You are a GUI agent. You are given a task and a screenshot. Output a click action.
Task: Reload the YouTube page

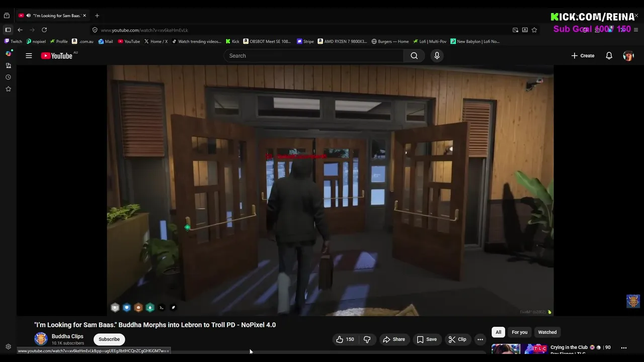pos(44,30)
